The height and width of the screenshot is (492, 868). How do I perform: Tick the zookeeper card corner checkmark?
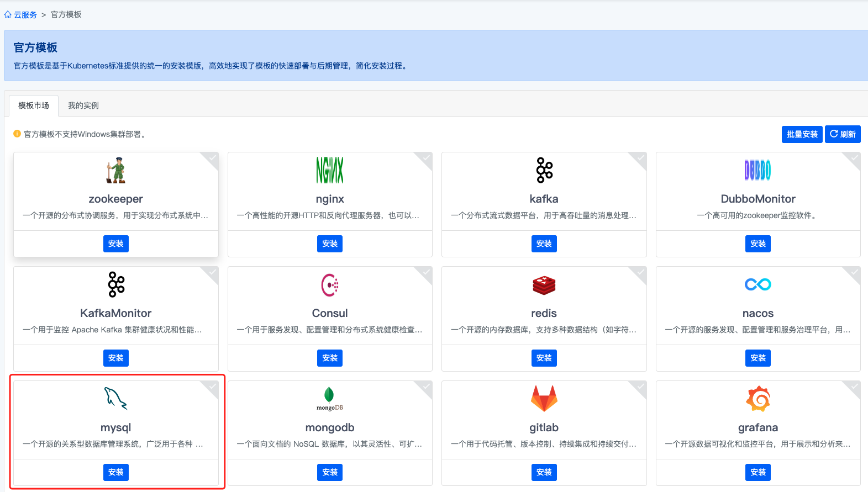click(213, 158)
